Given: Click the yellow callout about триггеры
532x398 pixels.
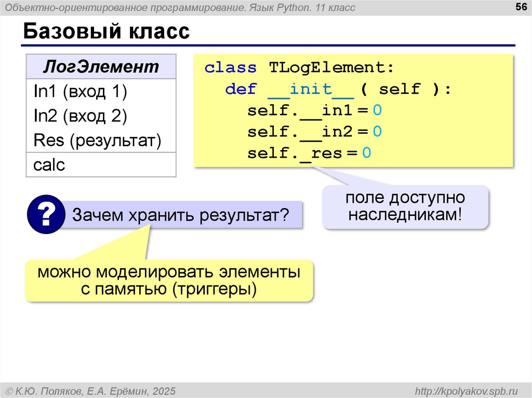Looking at the screenshot, I should 169,280.
